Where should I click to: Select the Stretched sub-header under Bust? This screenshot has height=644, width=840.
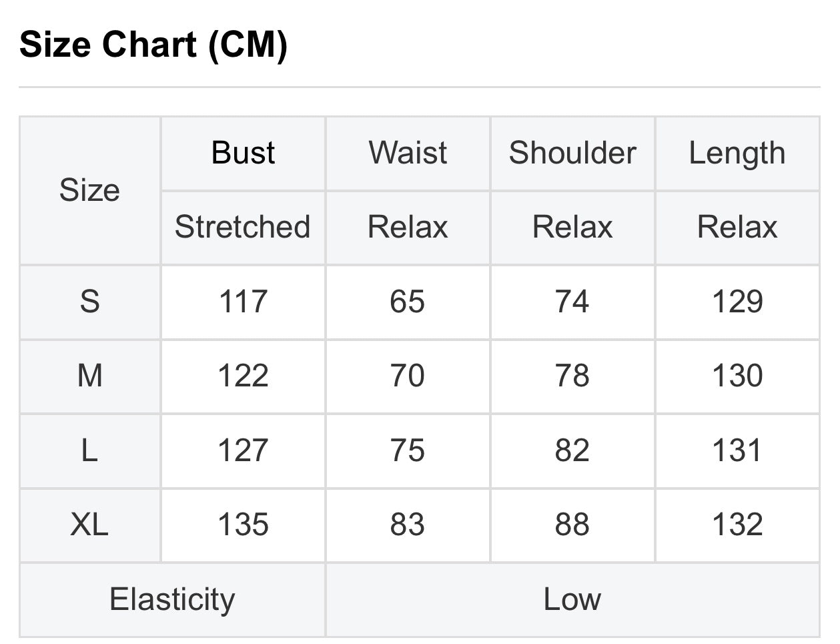[x=243, y=227]
